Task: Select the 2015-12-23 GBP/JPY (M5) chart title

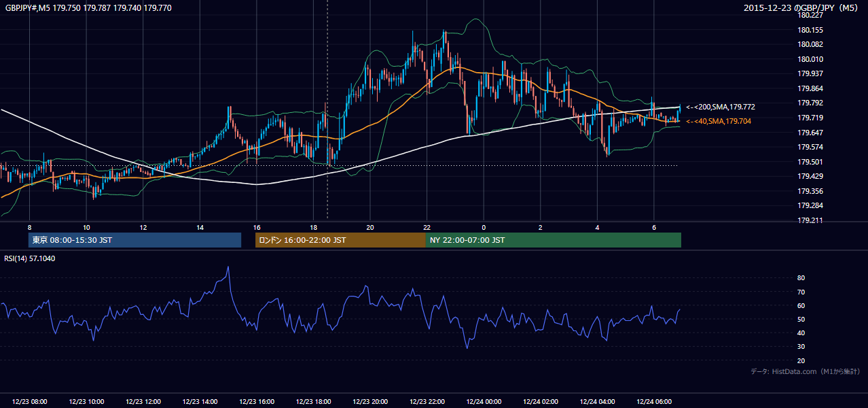Action: (x=802, y=8)
